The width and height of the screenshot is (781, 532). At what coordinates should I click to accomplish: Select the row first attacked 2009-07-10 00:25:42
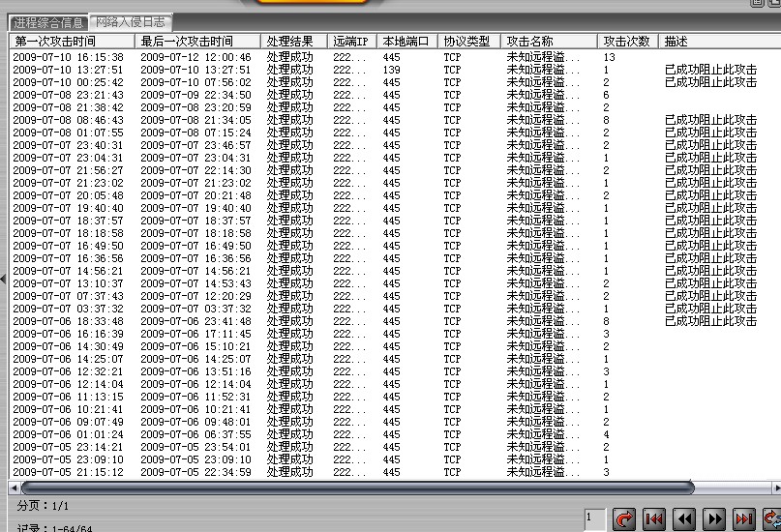[395, 82]
